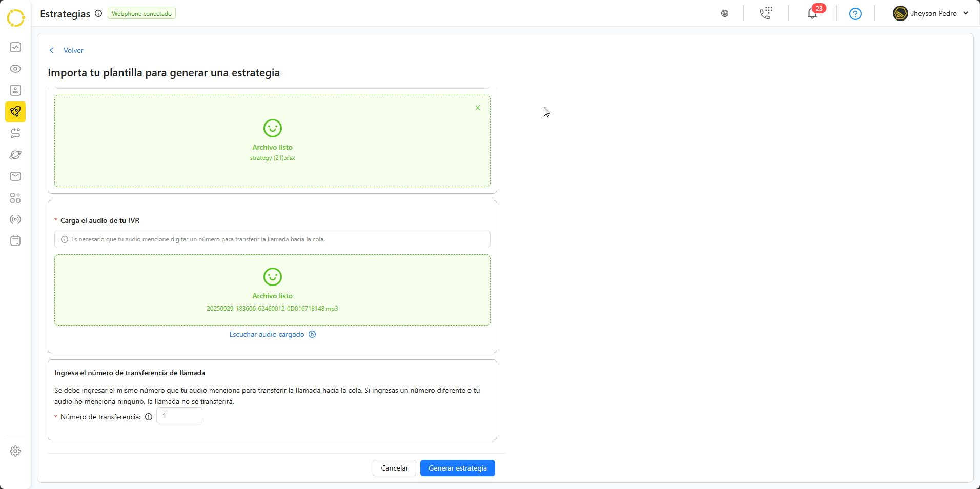Screen dimensions: 980x489
Task: Click the Generar estrategia button
Action: click(457, 468)
